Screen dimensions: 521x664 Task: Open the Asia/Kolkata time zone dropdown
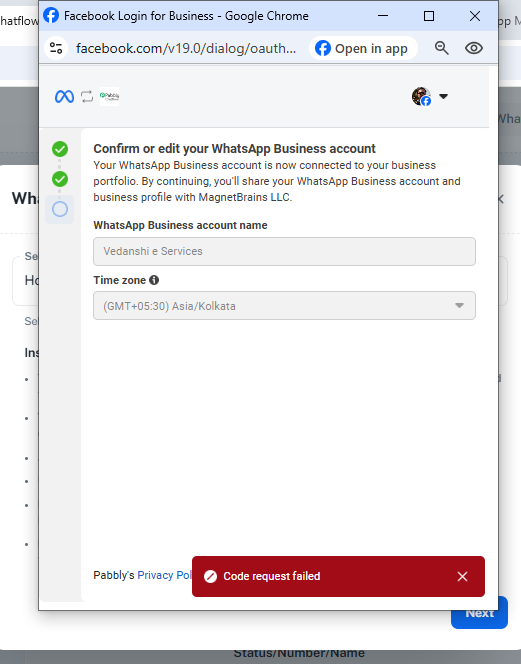click(x=284, y=306)
